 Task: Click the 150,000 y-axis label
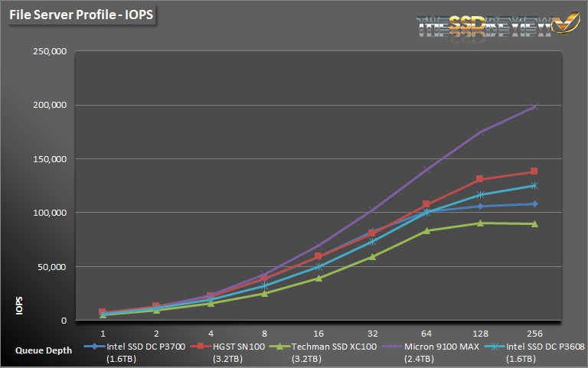point(50,159)
